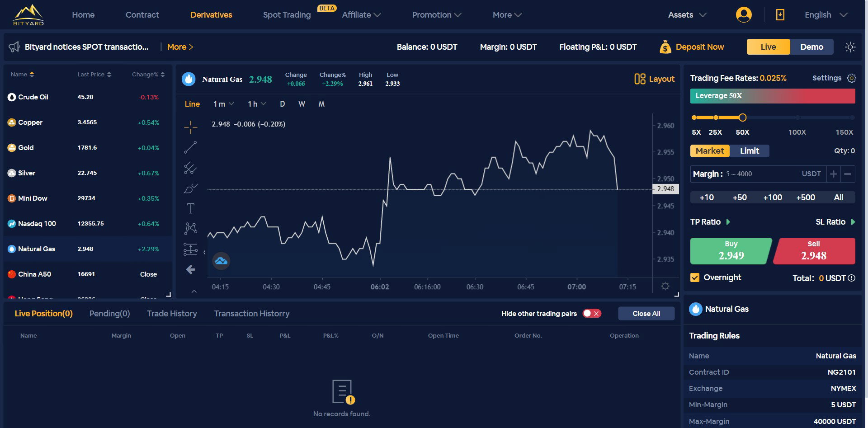Image resolution: width=868 pixels, height=428 pixels.
Task: Select the brush drawing tool
Action: point(191,188)
